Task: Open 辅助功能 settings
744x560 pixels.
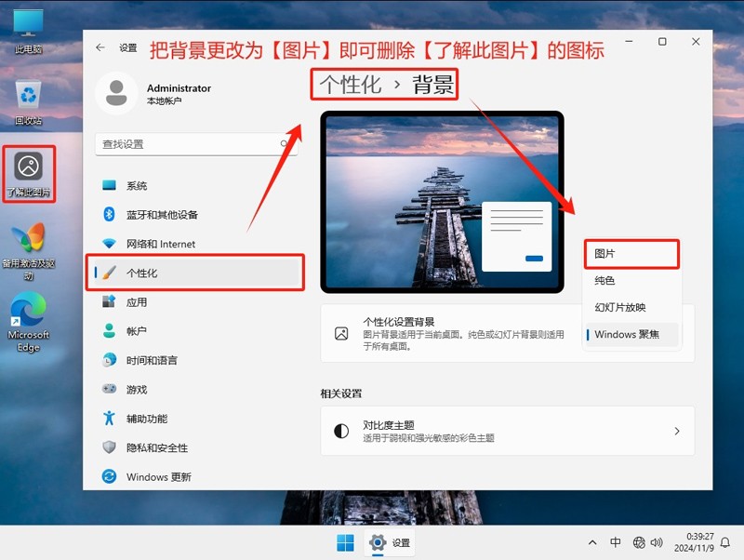Action: 147,419
